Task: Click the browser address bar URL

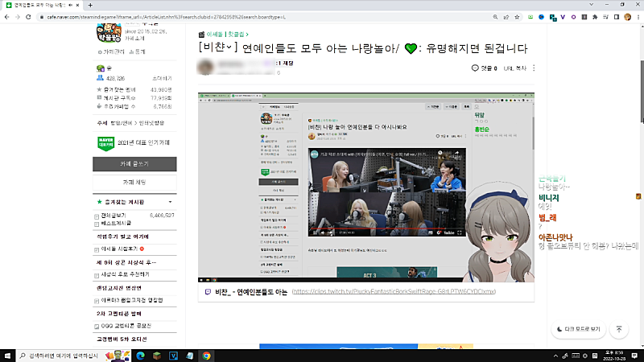Action: pyautogui.click(x=167, y=17)
